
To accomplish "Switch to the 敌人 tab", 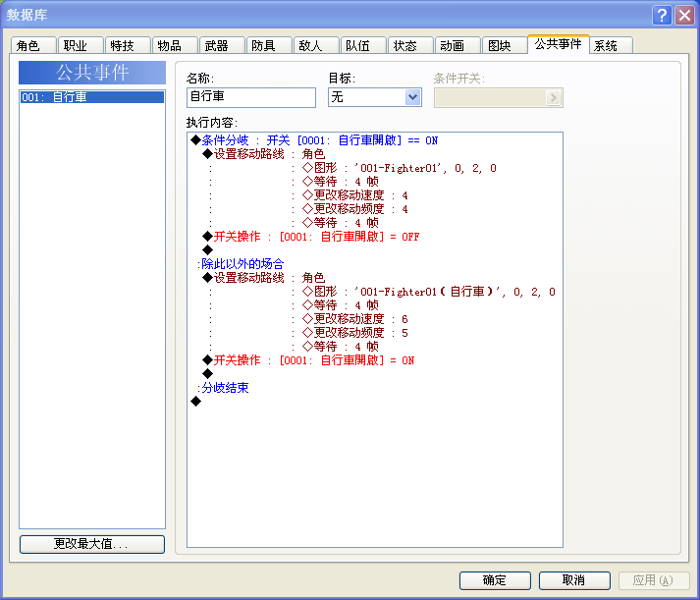I will coord(316,45).
